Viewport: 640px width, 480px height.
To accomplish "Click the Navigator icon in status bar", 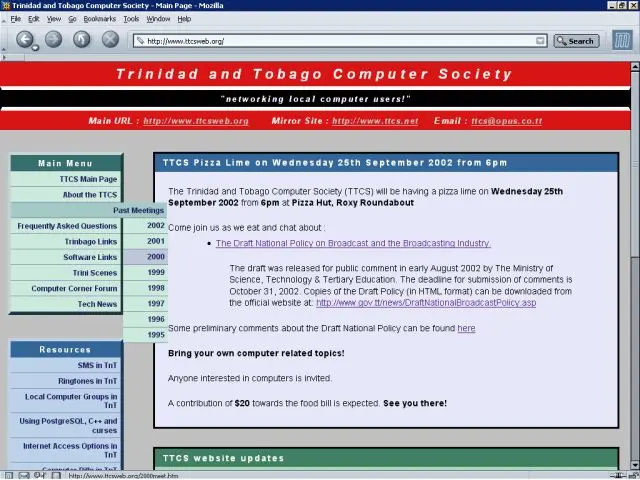I will (x=9, y=476).
